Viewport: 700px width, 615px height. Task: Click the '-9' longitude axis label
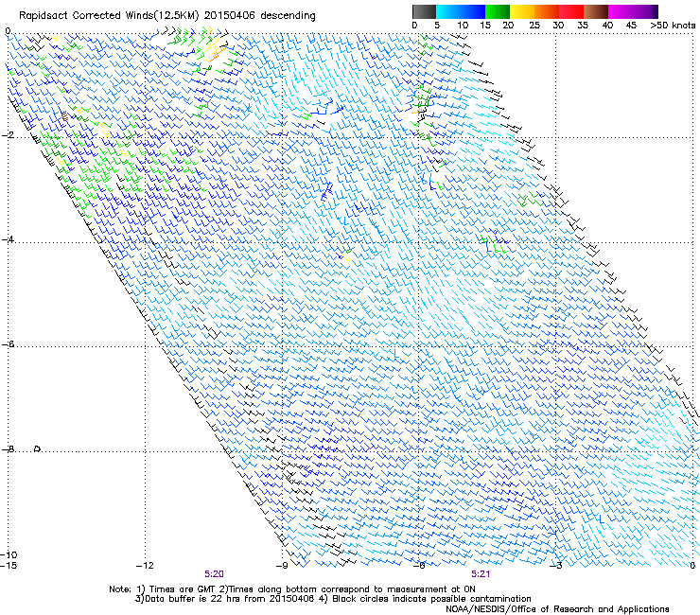point(281,566)
